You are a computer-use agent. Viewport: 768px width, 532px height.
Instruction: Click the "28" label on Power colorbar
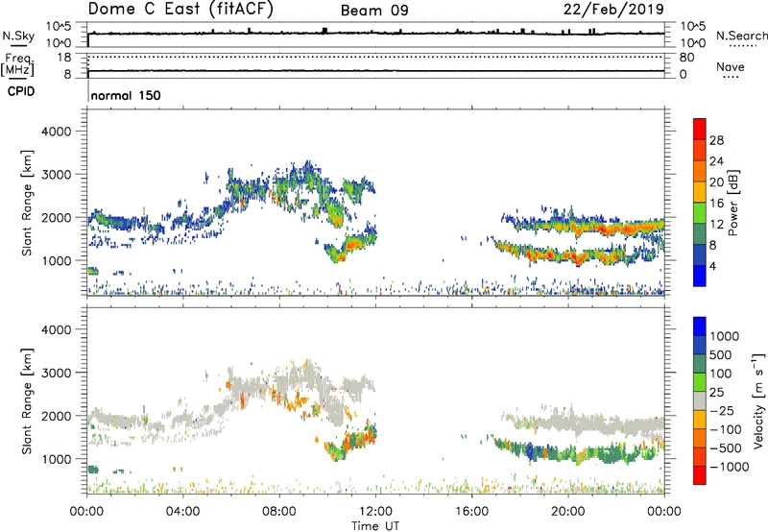(x=716, y=140)
